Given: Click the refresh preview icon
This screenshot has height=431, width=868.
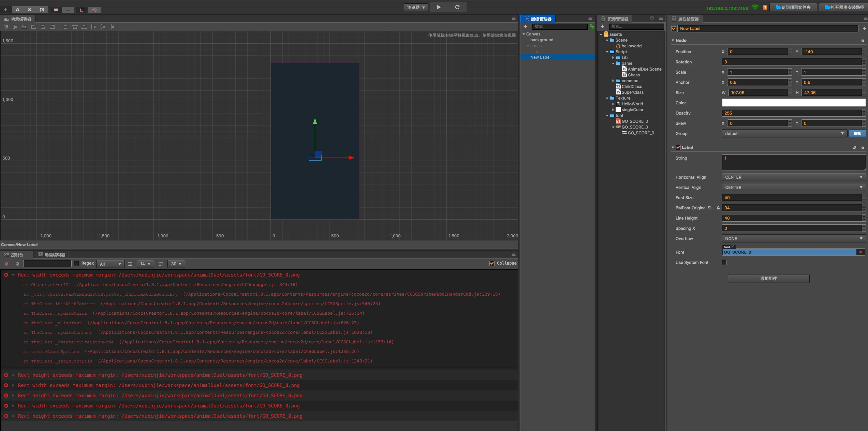Looking at the screenshot, I should [457, 7].
